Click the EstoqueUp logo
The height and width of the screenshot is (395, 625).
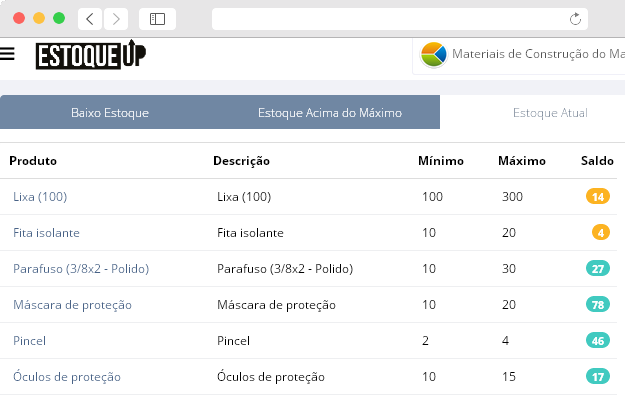click(91, 55)
